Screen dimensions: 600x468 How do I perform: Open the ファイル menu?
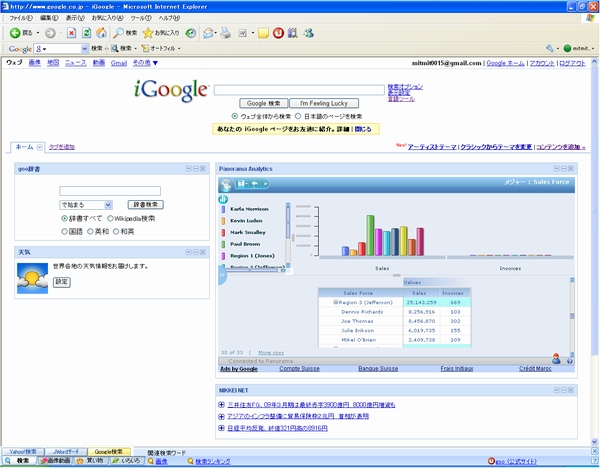[21, 18]
